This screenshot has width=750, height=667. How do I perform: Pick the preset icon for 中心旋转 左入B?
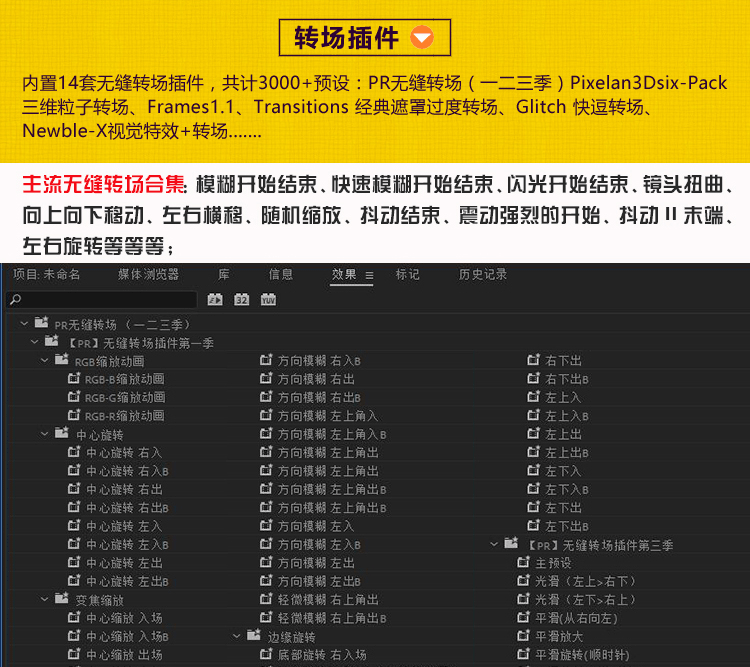tap(74, 544)
